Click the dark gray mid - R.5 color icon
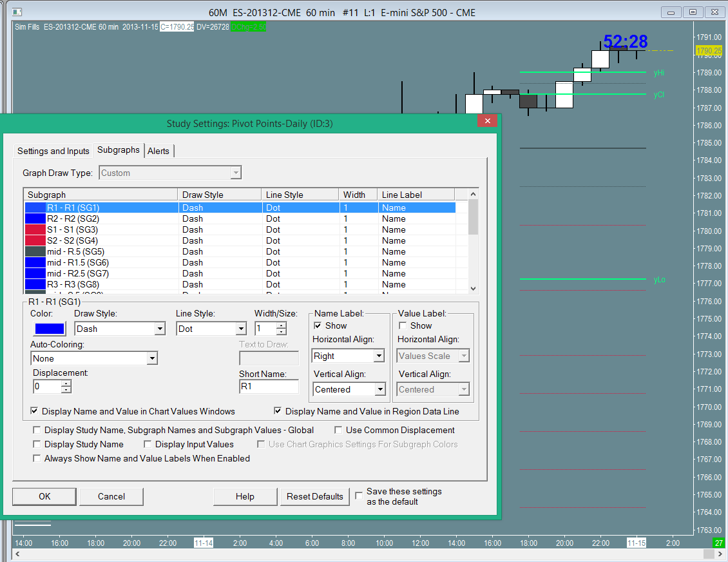Image resolution: width=728 pixels, height=562 pixels. pos(35,252)
